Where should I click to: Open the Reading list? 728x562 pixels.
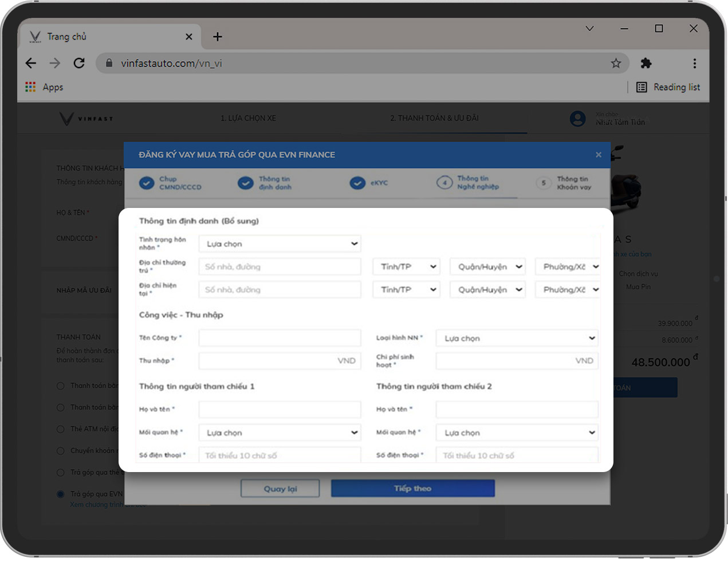click(x=668, y=87)
